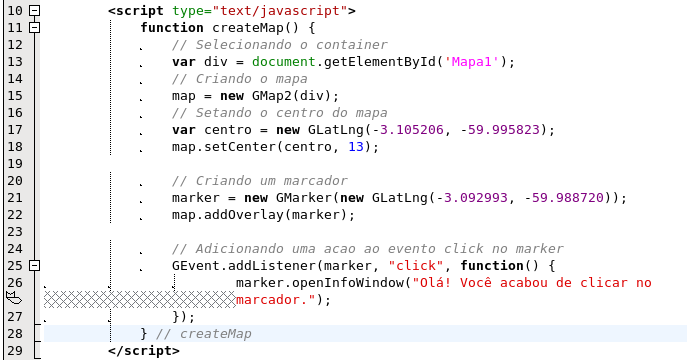Collapse the addListener callback fold at line 25
The height and width of the screenshot is (360, 690).
point(34,265)
